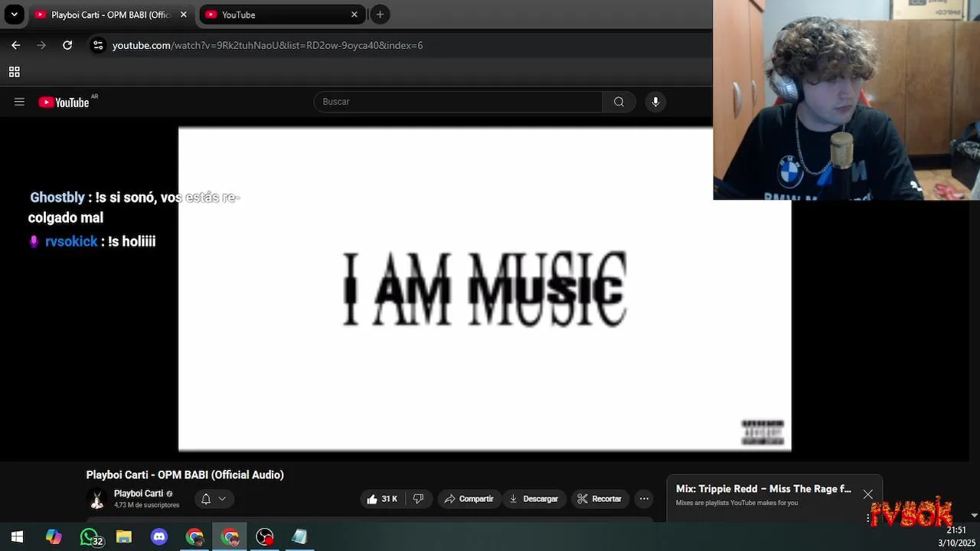Open the YouTube guide hamburger menu
Screen dimensions: 980x551
click(19, 102)
